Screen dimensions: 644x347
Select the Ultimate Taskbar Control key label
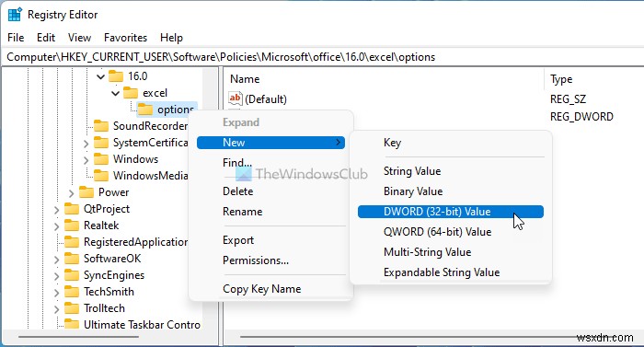click(142, 324)
